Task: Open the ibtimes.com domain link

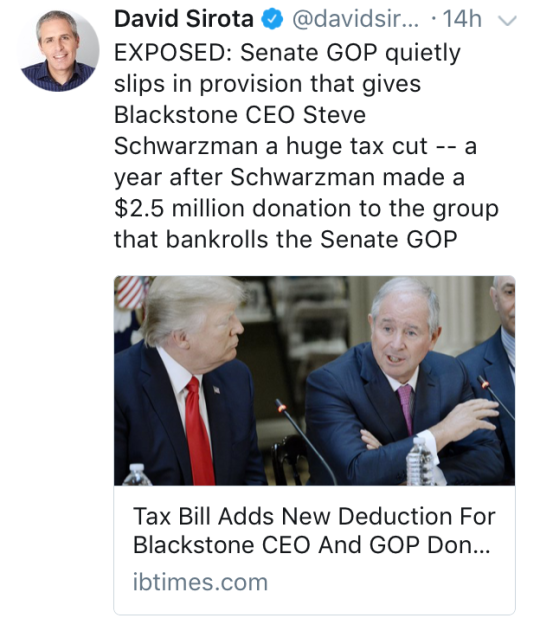Action: [200, 582]
